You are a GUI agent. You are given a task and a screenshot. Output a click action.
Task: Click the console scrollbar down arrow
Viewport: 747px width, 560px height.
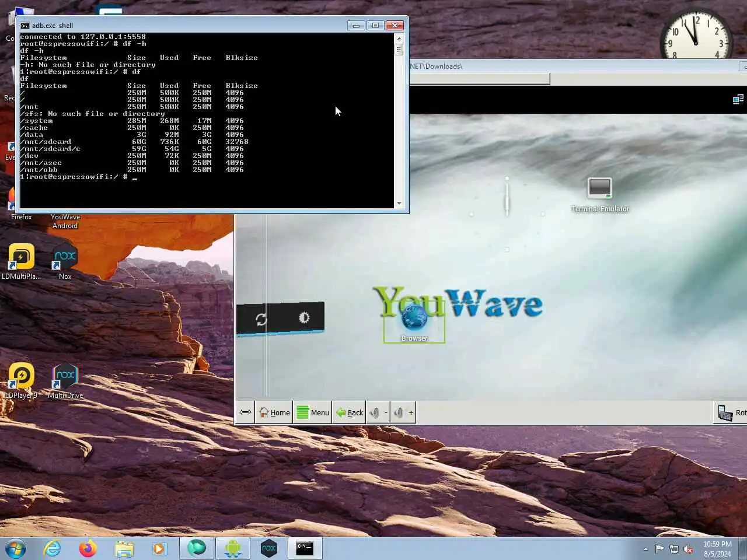coord(399,204)
